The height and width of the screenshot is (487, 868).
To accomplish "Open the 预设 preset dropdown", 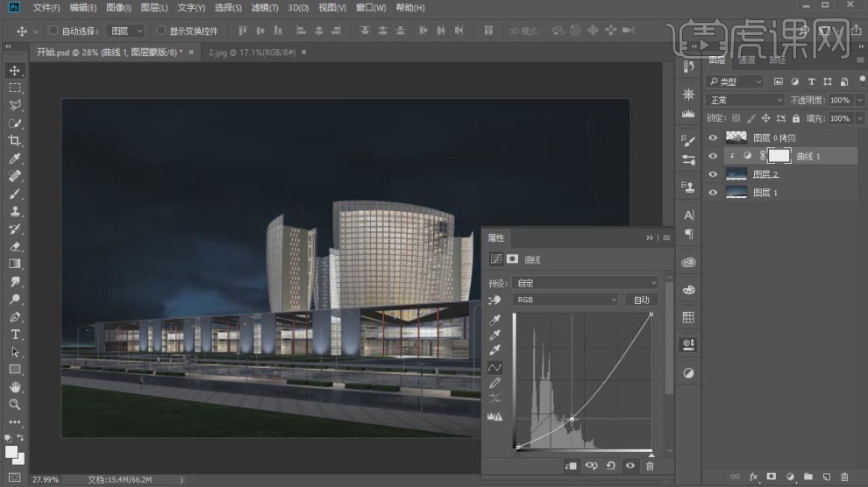I will [585, 283].
